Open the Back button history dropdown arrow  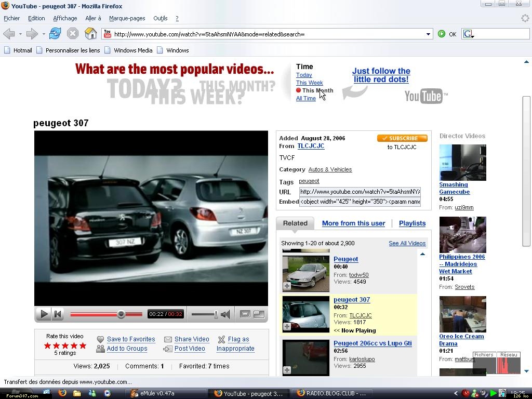pyautogui.click(x=20, y=34)
